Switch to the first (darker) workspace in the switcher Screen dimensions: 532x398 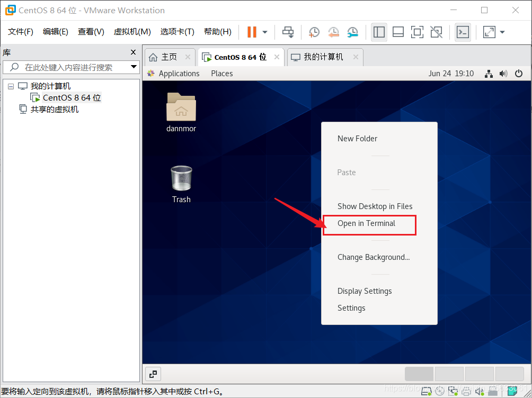click(419, 374)
